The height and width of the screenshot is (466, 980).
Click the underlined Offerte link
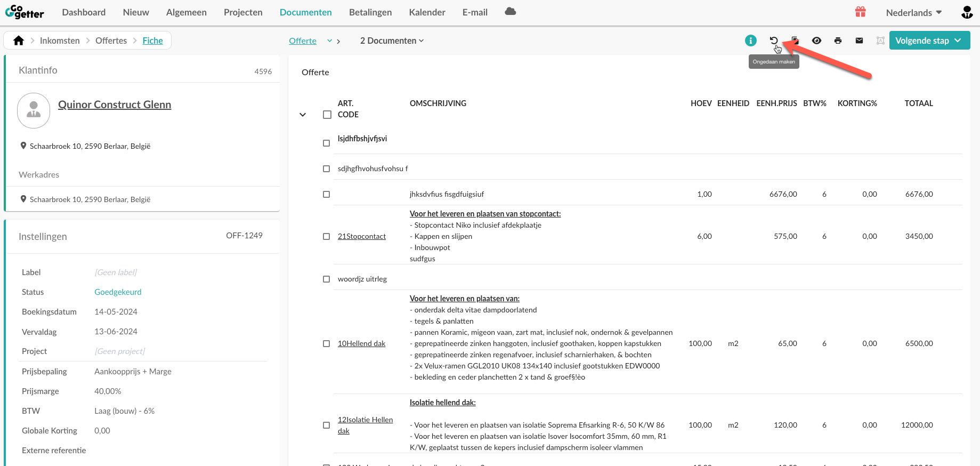(303, 41)
